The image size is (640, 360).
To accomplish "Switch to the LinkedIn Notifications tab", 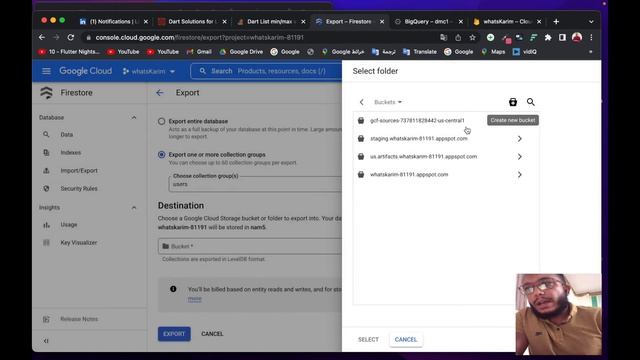I will (x=113, y=22).
